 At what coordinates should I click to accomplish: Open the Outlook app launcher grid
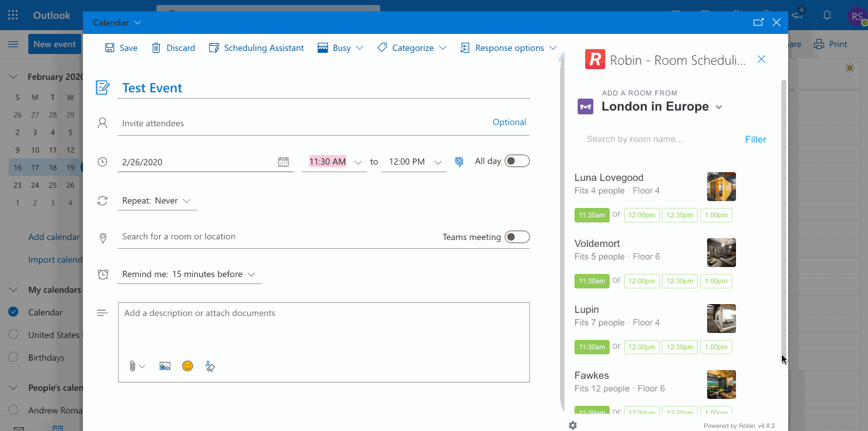tap(13, 14)
